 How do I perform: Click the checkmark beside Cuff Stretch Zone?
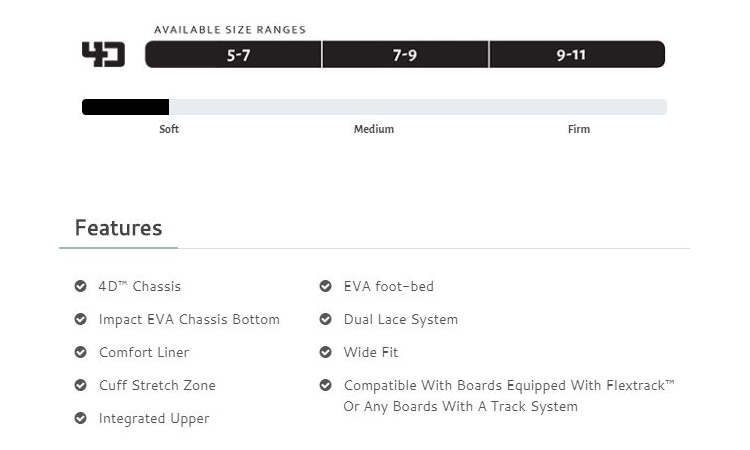80,386
